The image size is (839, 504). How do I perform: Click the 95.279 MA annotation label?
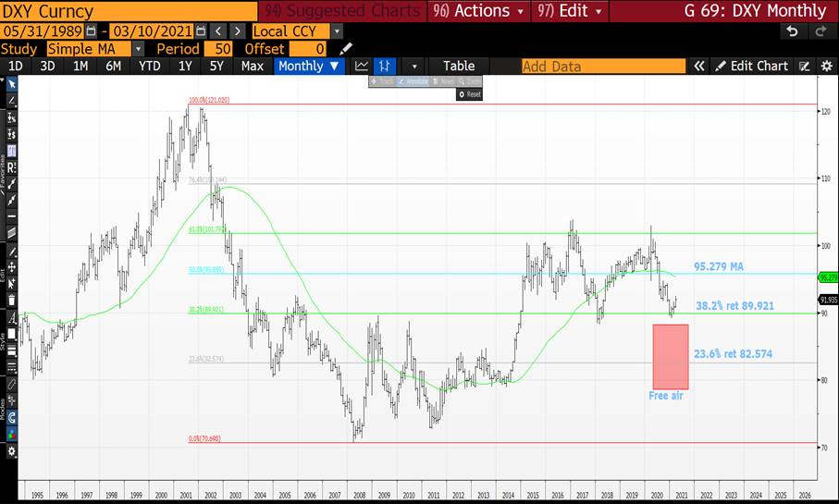click(x=718, y=266)
